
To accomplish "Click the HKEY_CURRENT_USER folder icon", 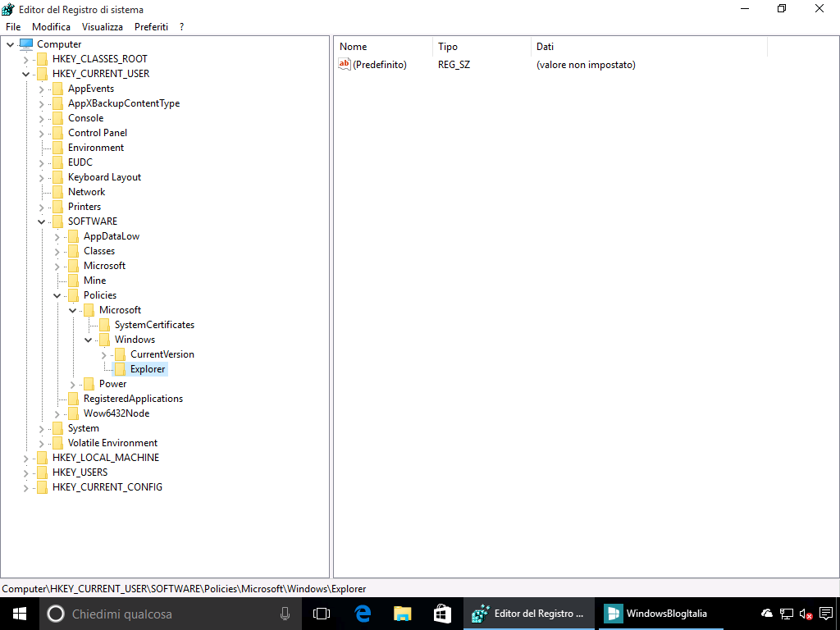I will [x=42, y=74].
